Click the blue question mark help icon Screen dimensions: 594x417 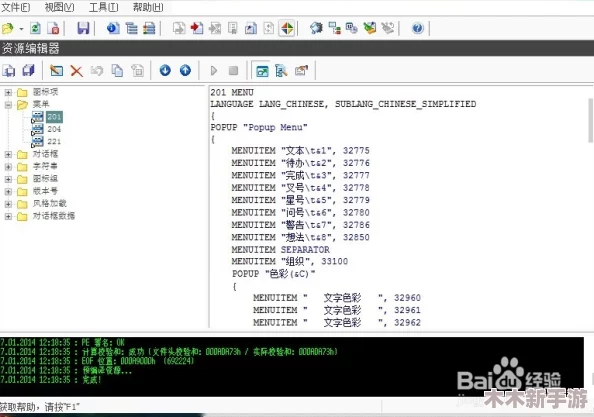pos(417,28)
